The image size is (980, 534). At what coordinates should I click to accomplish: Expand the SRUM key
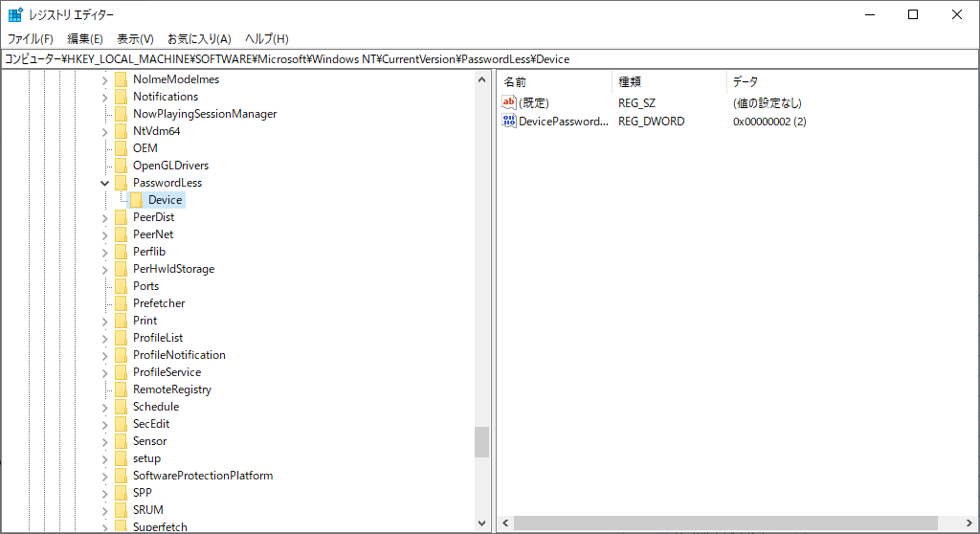[105, 510]
